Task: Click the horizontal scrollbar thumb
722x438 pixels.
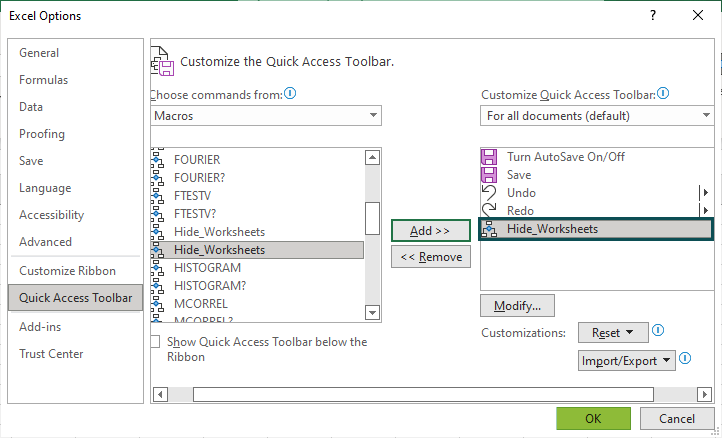Action: pos(423,394)
